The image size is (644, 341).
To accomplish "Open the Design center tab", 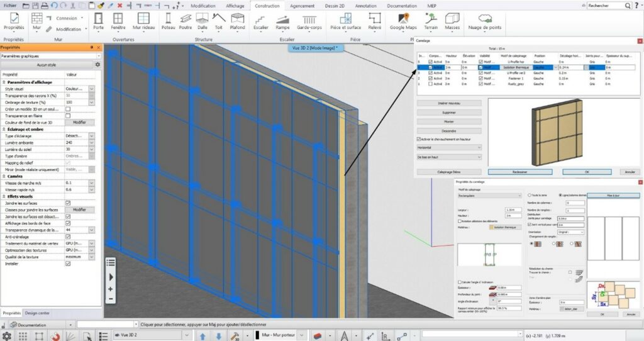I will 39,313.
